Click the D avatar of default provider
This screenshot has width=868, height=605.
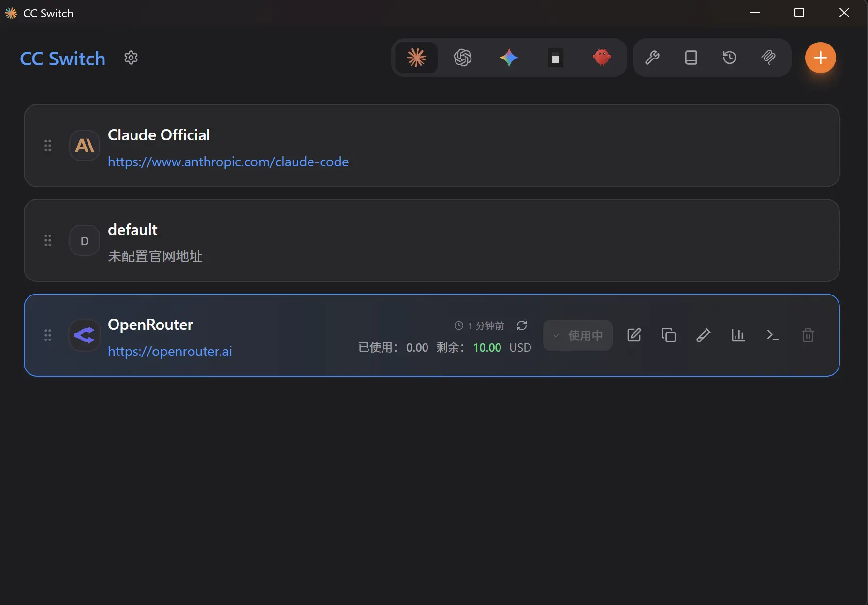85,240
